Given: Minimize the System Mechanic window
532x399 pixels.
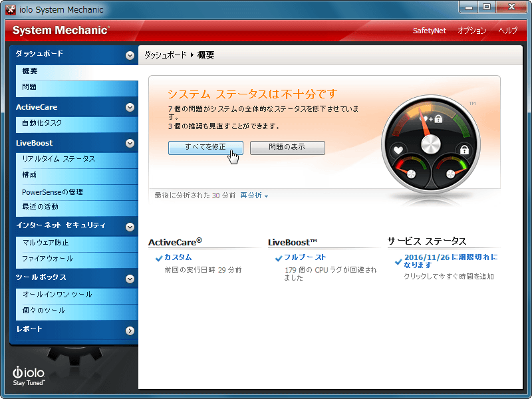Looking at the screenshot, I should (469, 7).
